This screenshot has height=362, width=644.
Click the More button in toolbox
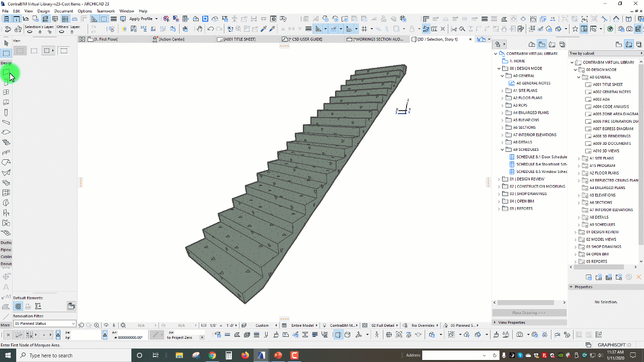tap(5, 325)
